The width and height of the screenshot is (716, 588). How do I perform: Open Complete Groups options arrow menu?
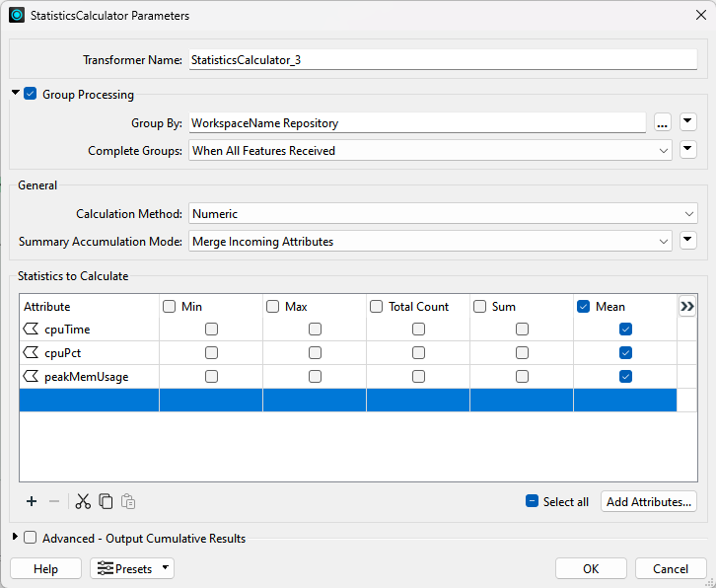coord(688,150)
